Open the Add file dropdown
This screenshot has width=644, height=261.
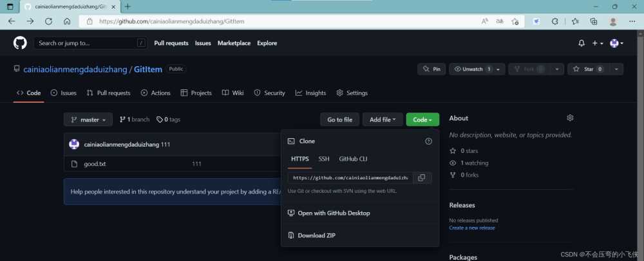click(383, 120)
